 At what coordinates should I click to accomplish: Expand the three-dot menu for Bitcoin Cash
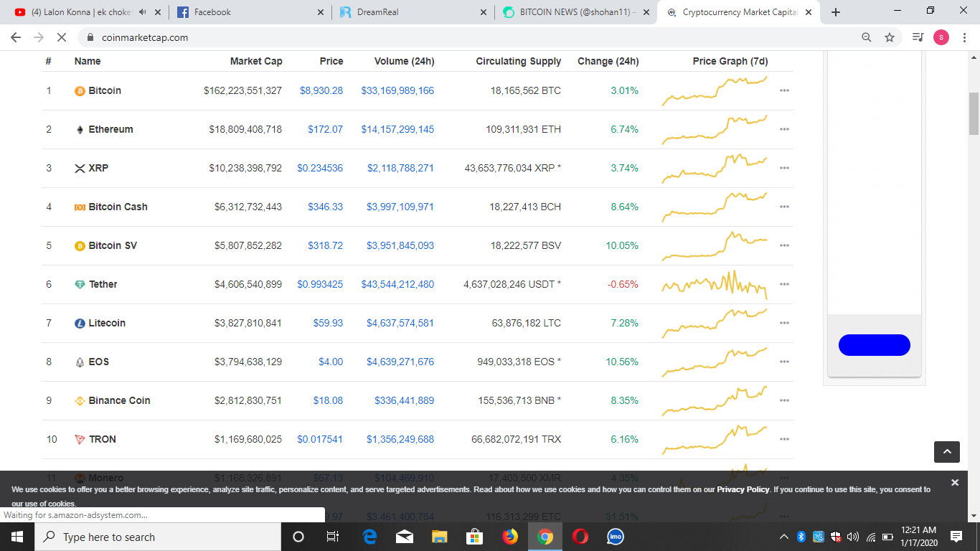pyautogui.click(x=784, y=207)
